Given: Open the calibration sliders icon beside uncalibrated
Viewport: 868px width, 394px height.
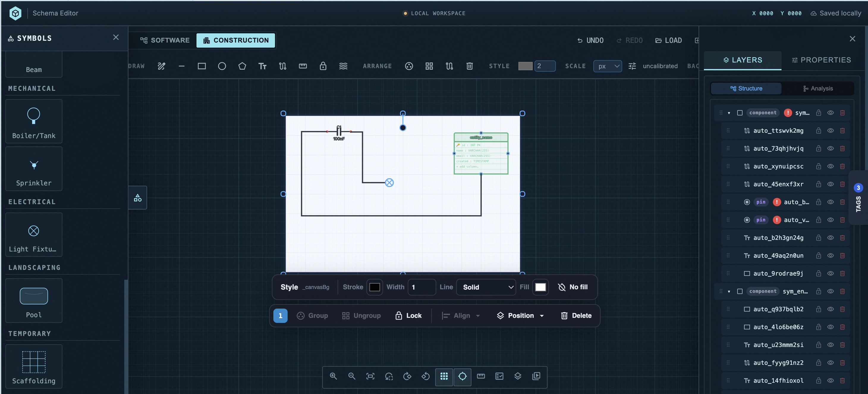Looking at the screenshot, I should [x=632, y=66].
